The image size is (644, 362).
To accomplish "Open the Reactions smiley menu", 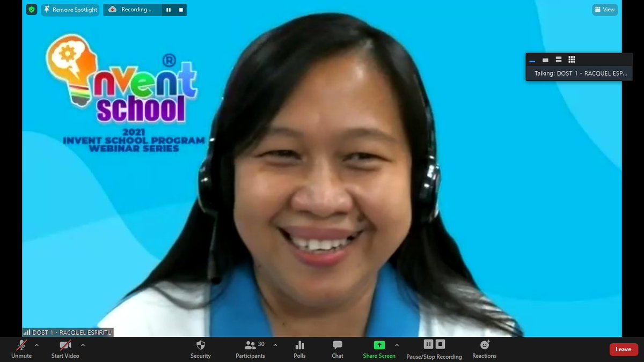I will tap(484, 349).
